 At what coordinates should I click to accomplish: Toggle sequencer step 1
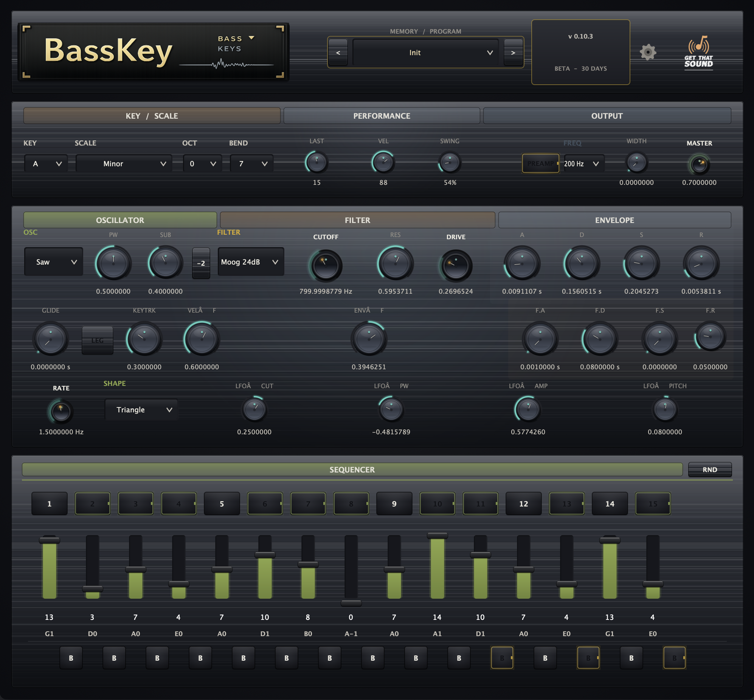[x=49, y=503]
